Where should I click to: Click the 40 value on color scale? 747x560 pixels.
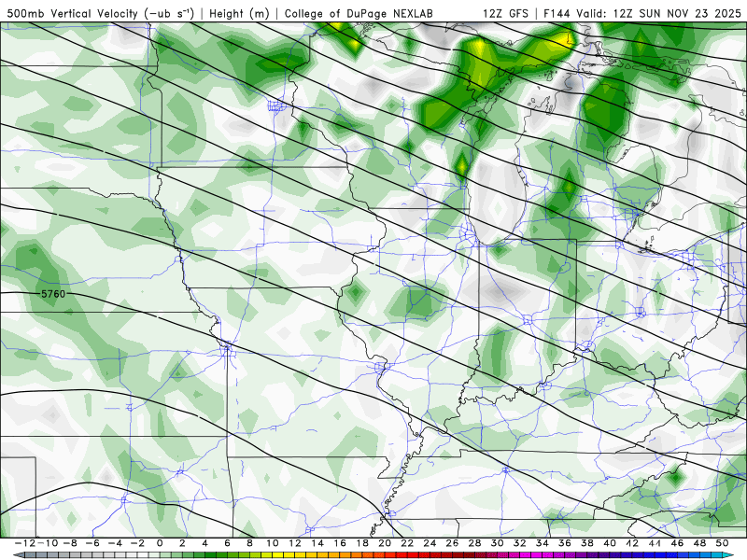tap(610, 543)
